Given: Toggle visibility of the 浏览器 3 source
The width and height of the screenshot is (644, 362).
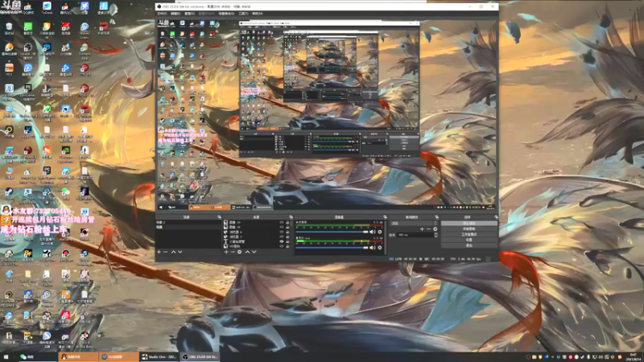Looking at the screenshot, I should pyautogui.click(x=281, y=237).
